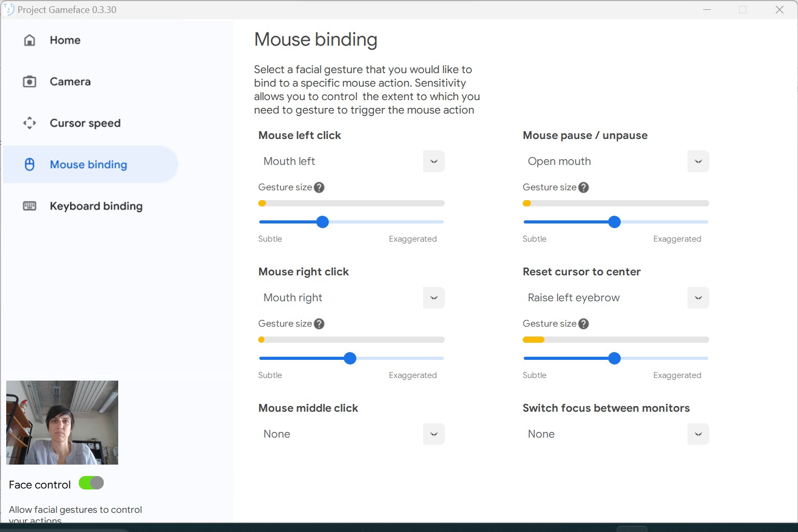Image resolution: width=798 pixels, height=532 pixels.
Task: Open the Mouse pause / unpause gesture dropdown
Action: coord(698,162)
